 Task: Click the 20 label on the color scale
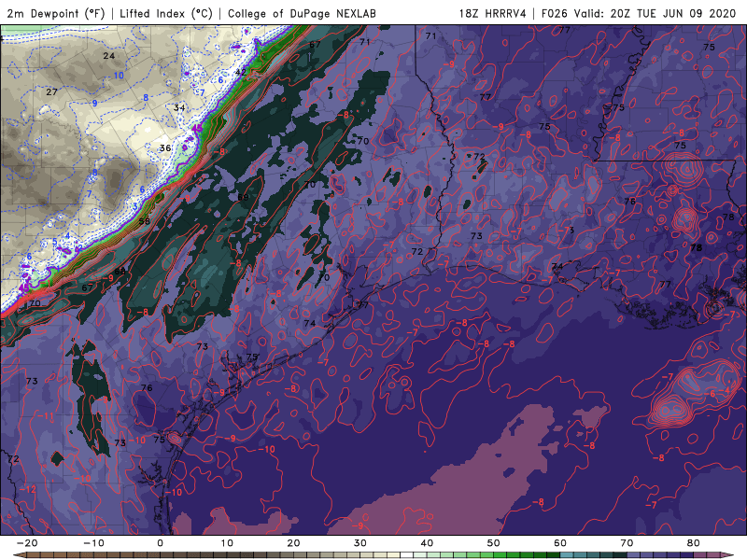tap(293, 543)
